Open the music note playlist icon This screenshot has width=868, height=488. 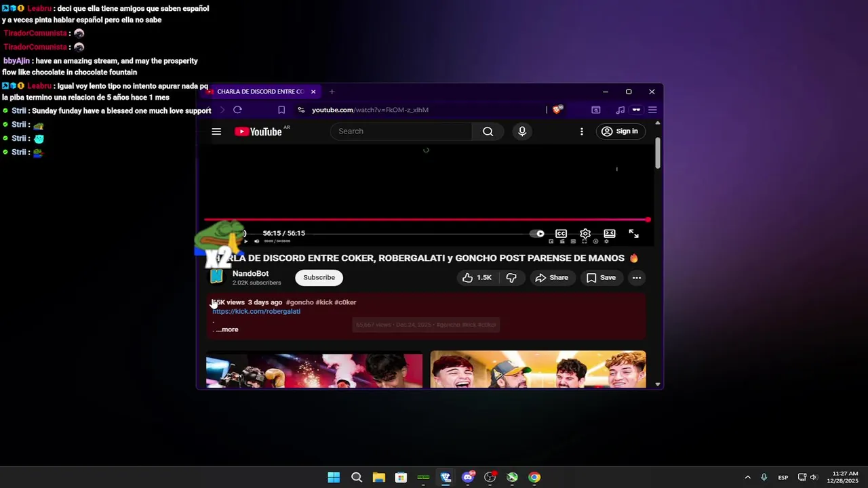[x=620, y=110]
